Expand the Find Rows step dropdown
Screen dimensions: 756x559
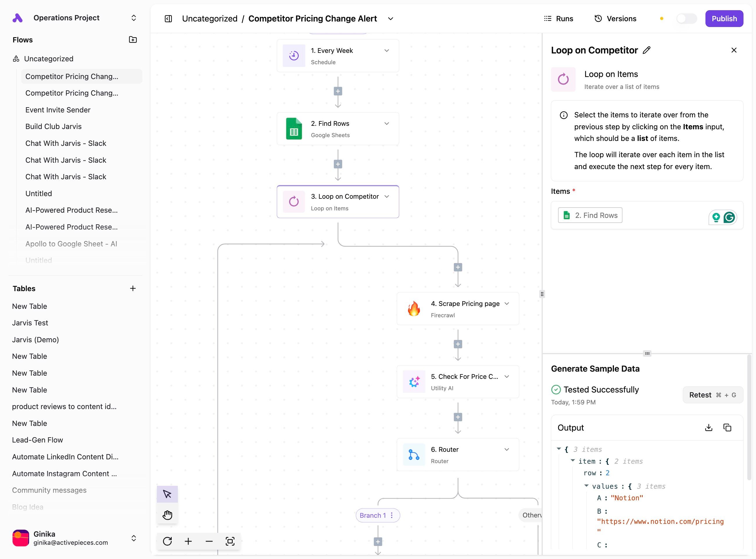pos(386,123)
